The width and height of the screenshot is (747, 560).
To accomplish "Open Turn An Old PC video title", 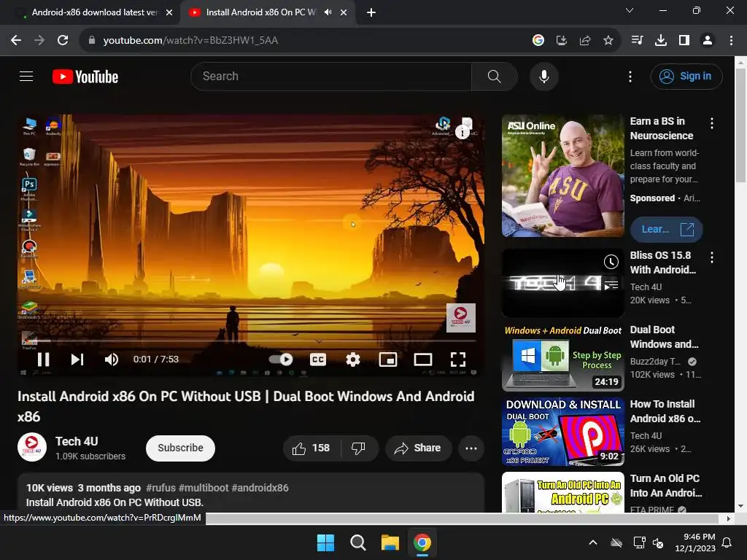I will (665, 485).
